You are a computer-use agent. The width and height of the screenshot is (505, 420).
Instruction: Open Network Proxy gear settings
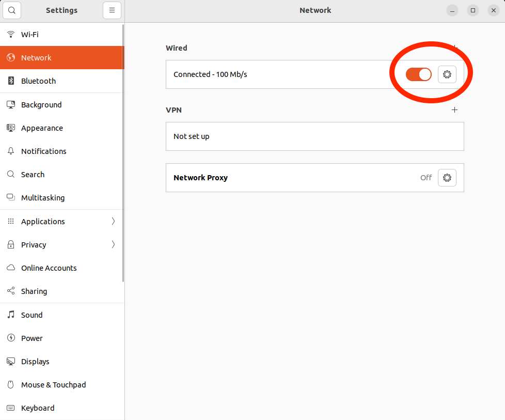click(x=447, y=178)
